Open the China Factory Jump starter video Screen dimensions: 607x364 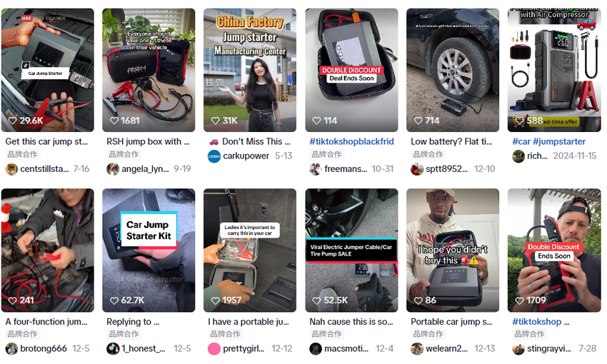click(250, 70)
